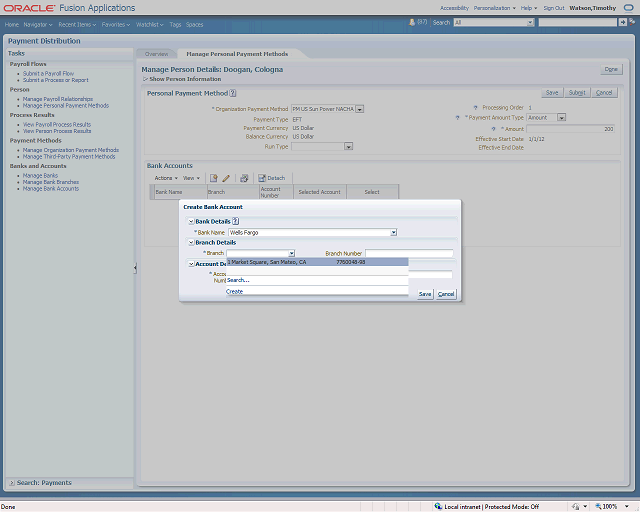640x512 pixels.
Task: Click Cancel in Create Bank Account dialog
Action: tap(446, 294)
